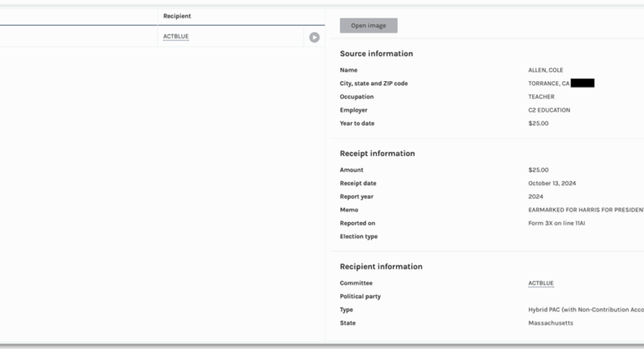Click the Name field label
The image size is (644, 349).
349,70
